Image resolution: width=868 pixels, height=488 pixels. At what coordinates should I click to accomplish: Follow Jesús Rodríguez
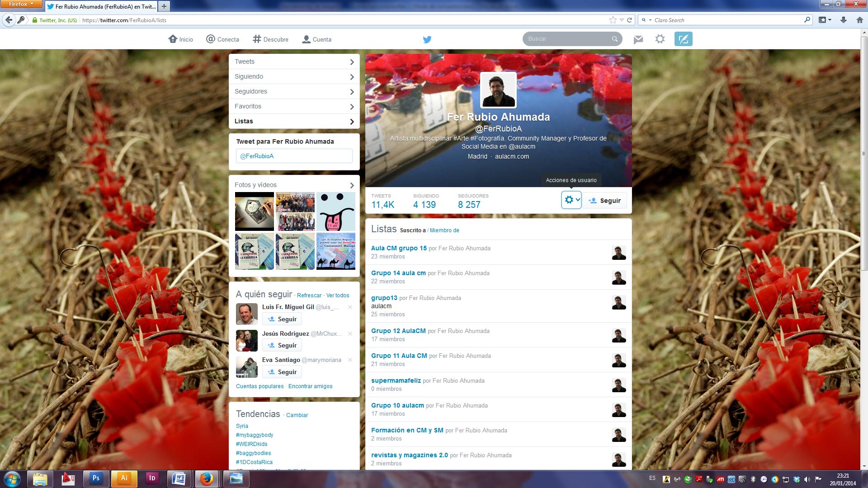pos(282,345)
